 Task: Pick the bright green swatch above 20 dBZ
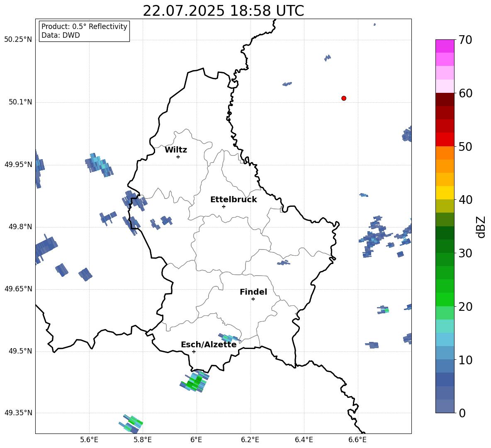pyautogui.click(x=445, y=299)
